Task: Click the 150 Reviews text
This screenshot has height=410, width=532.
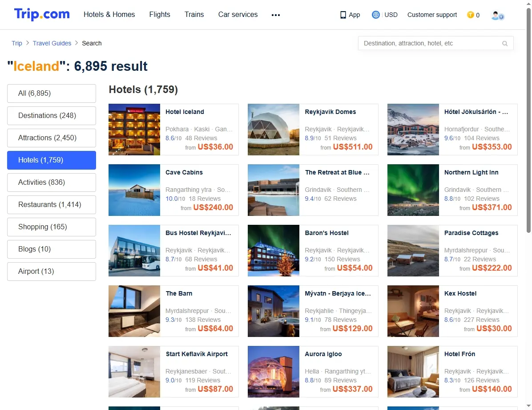Action: point(343,259)
